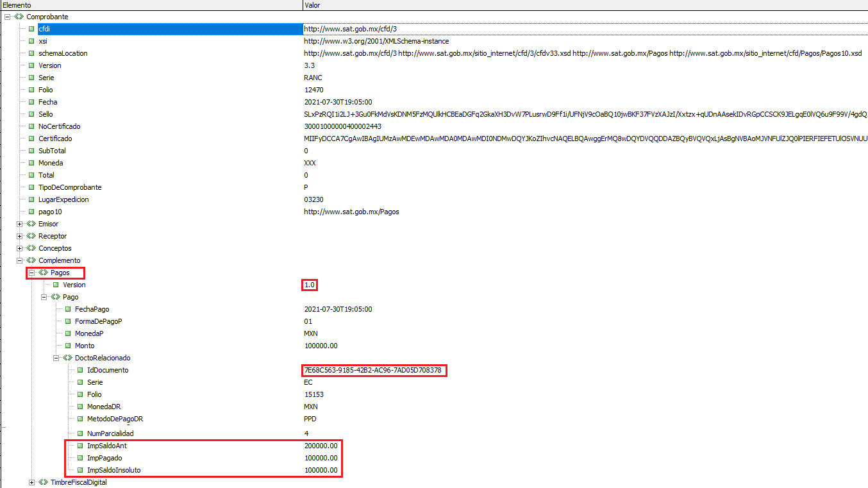
Task: Collapse the Complemento node
Action: click(20, 260)
